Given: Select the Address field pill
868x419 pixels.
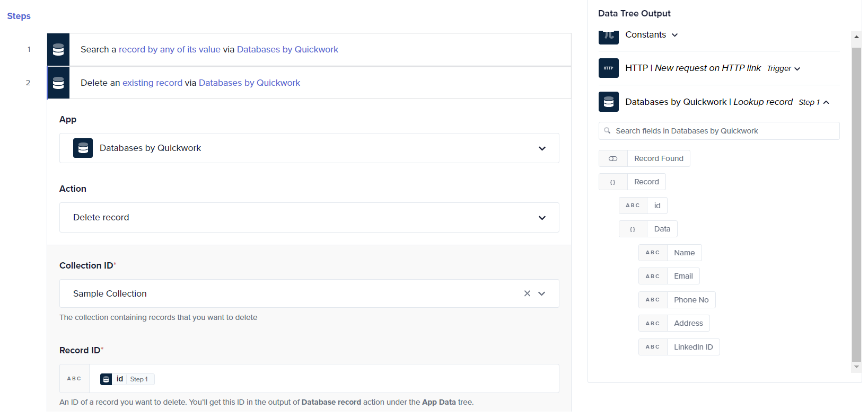Looking at the screenshot, I should point(674,323).
